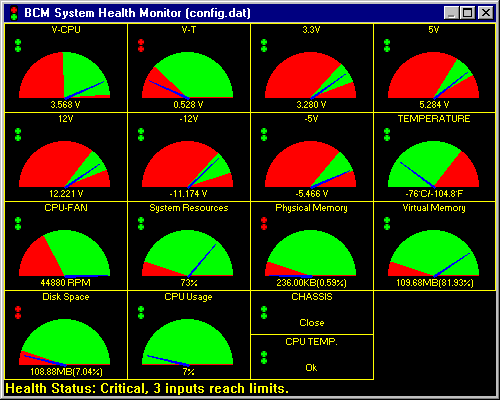Click the CPU-FAN green status light indicator

click(x=18, y=224)
